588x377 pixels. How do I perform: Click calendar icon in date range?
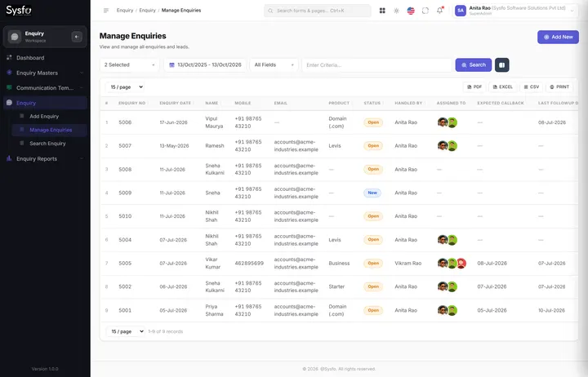point(171,64)
